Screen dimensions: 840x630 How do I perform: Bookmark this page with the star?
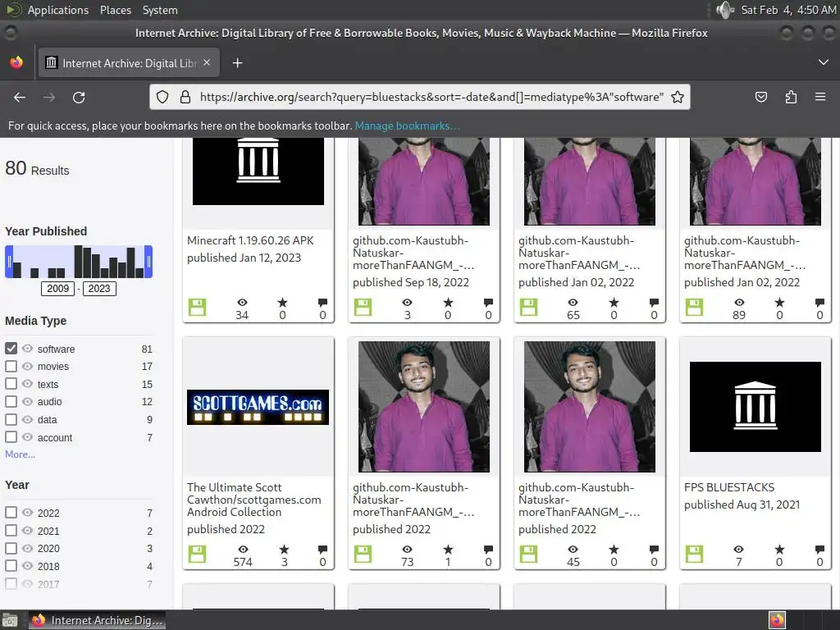click(x=678, y=97)
